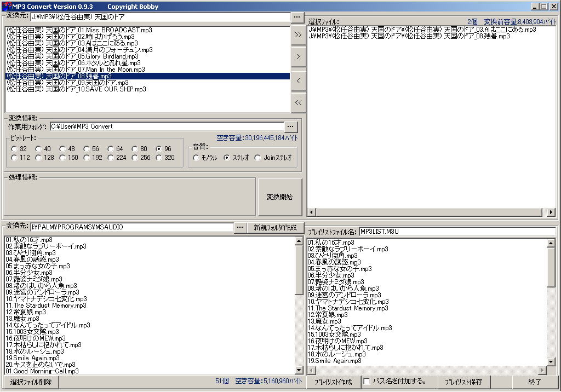Select the 128 bitrate radio button
The width and height of the screenshot is (561, 392).
tap(38, 158)
